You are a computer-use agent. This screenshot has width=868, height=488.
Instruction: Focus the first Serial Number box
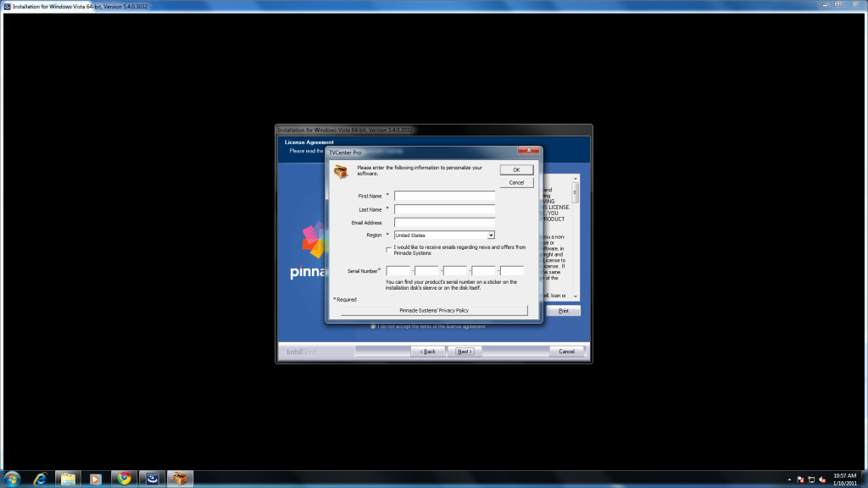click(x=398, y=270)
